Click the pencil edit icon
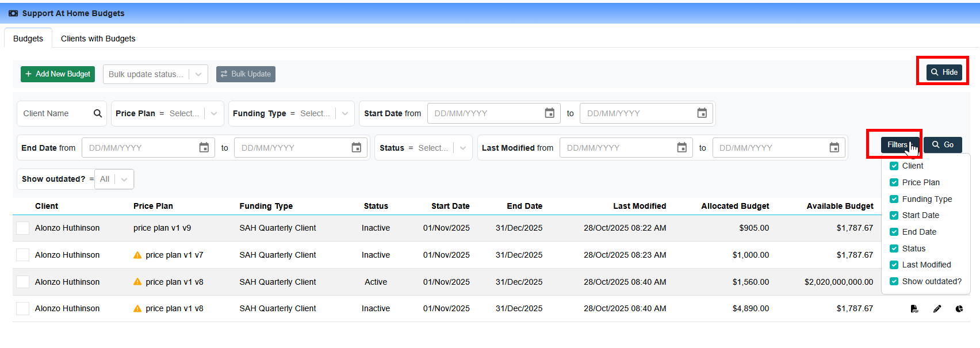The width and height of the screenshot is (980, 348). coord(937,309)
